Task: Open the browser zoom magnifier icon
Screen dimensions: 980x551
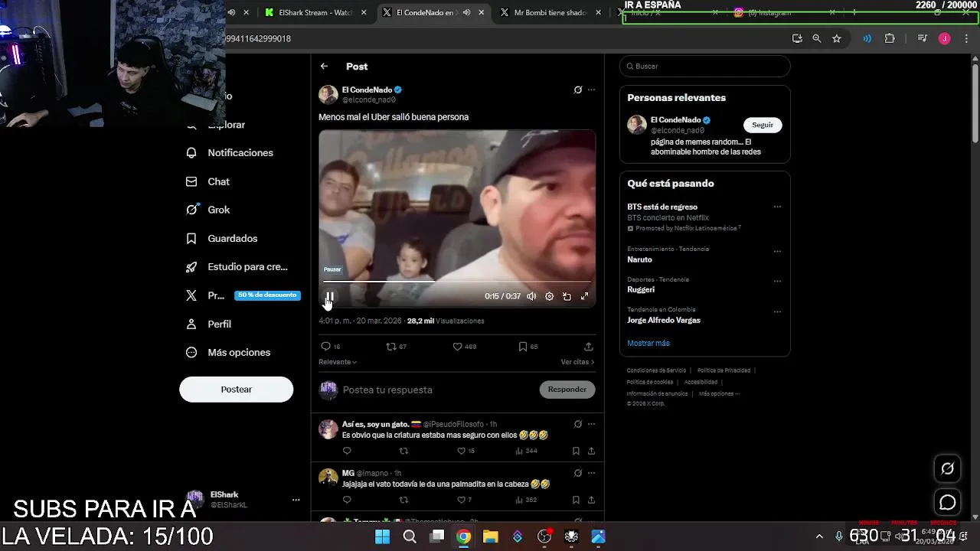Action: (x=817, y=38)
